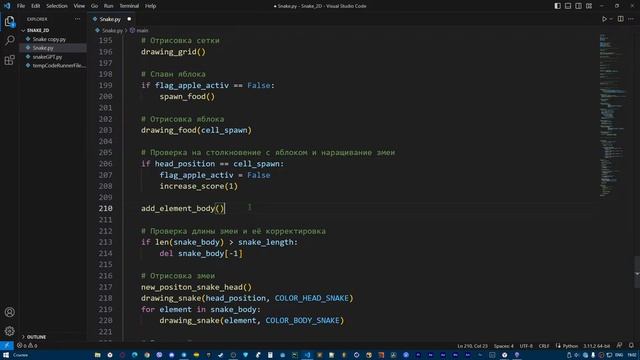The width and height of the screenshot is (640, 360).
Task: Toggle Panel visibility in title bar
Action: (568, 6)
